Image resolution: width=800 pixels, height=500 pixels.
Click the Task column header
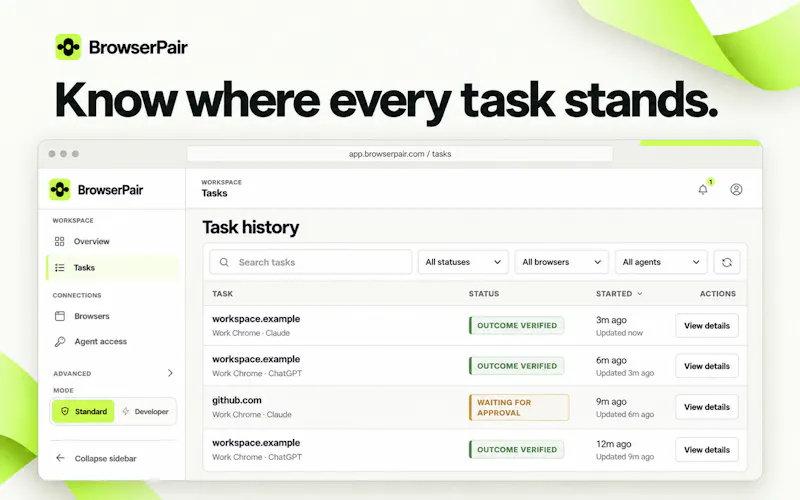point(222,294)
